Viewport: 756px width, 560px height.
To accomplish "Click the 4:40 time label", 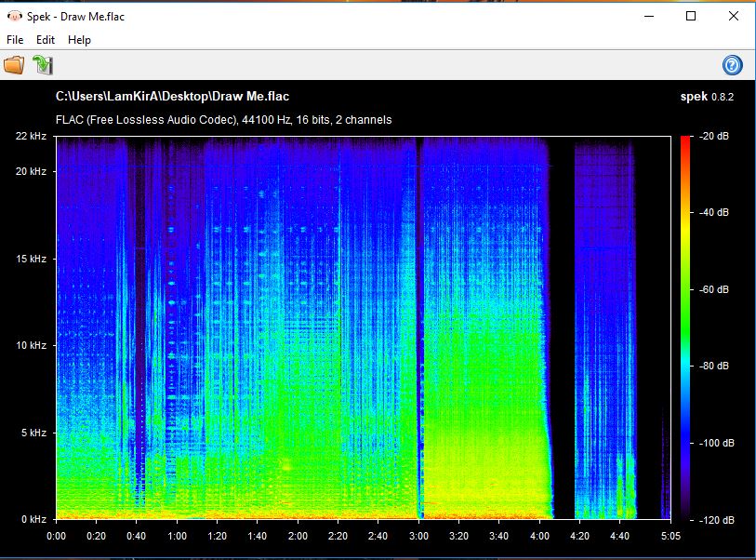I will coord(619,536).
